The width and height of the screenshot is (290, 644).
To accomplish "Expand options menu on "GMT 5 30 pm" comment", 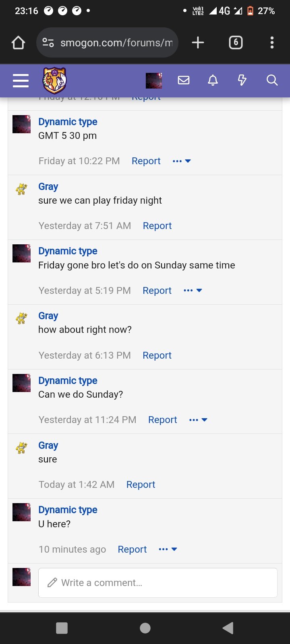I will point(182,161).
